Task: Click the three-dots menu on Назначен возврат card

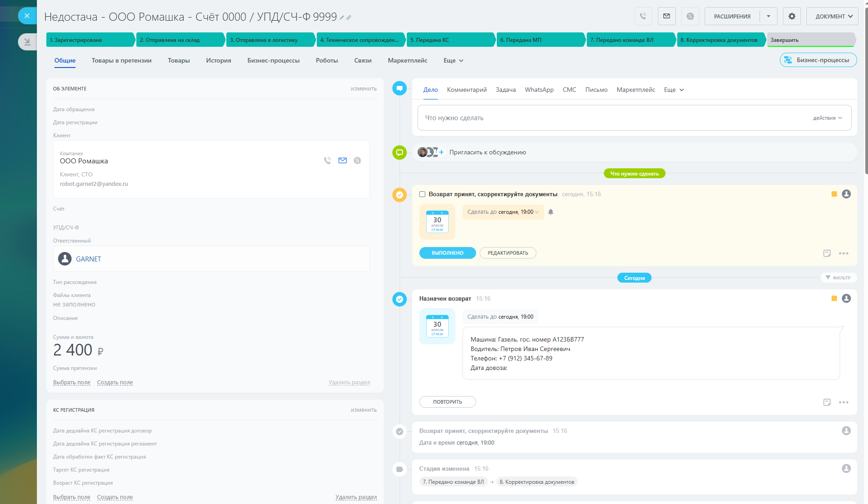Action: click(x=843, y=402)
